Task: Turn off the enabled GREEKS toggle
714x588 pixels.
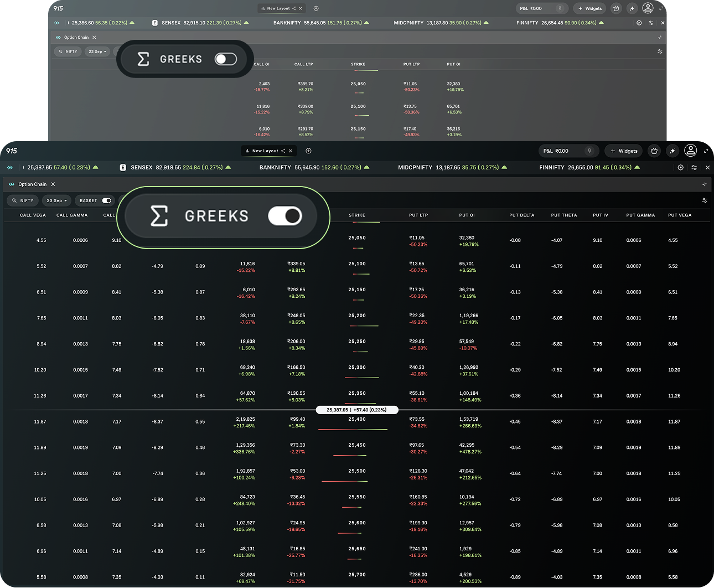Action: (285, 216)
